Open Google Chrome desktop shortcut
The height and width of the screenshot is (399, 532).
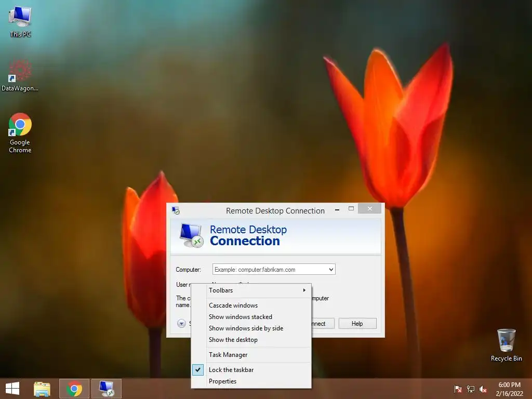(20, 133)
